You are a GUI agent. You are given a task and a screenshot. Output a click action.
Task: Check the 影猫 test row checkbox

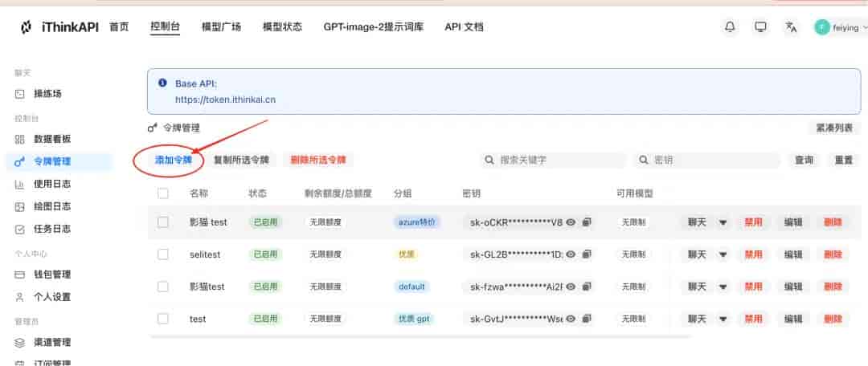pyautogui.click(x=162, y=222)
